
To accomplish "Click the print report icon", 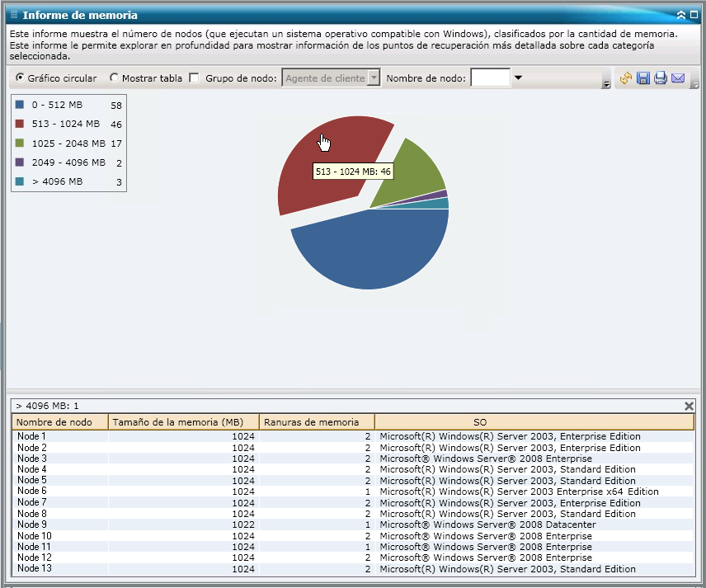I will coord(661,78).
